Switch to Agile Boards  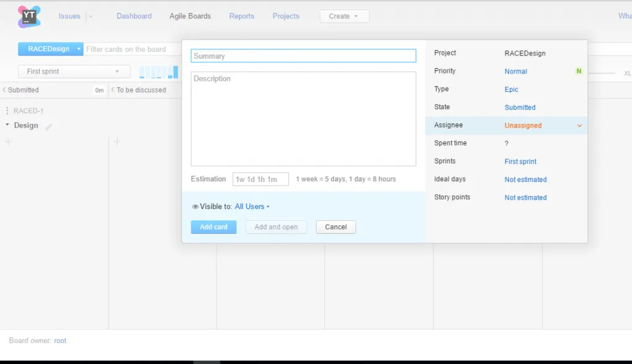coord(189,15)
